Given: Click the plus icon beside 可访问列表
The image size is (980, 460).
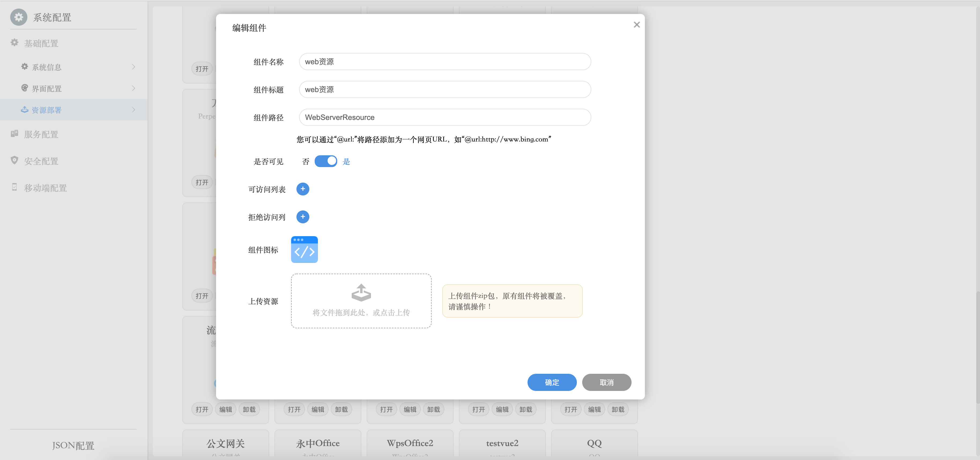Looking at the screenshot, I should [x=302, y=189].
